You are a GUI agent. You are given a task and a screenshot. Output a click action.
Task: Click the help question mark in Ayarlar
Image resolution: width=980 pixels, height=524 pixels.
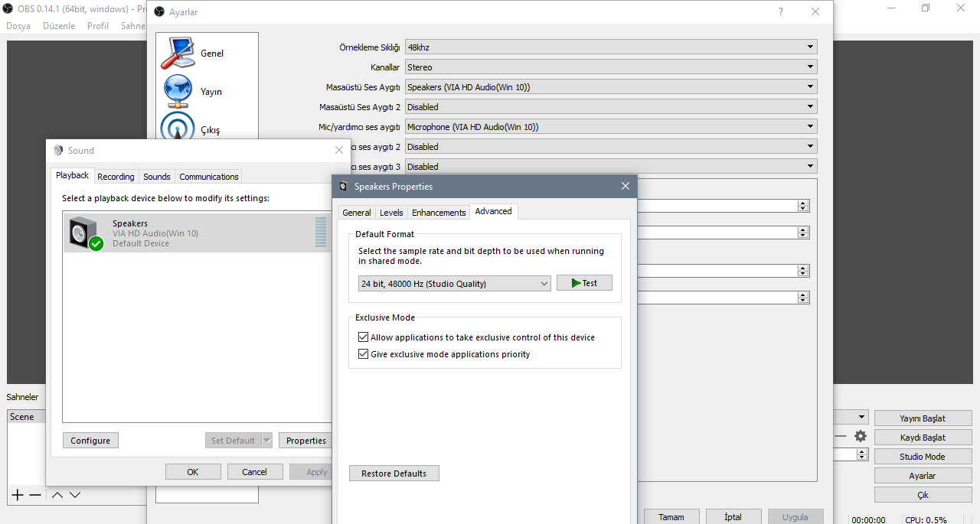point(781,11)
